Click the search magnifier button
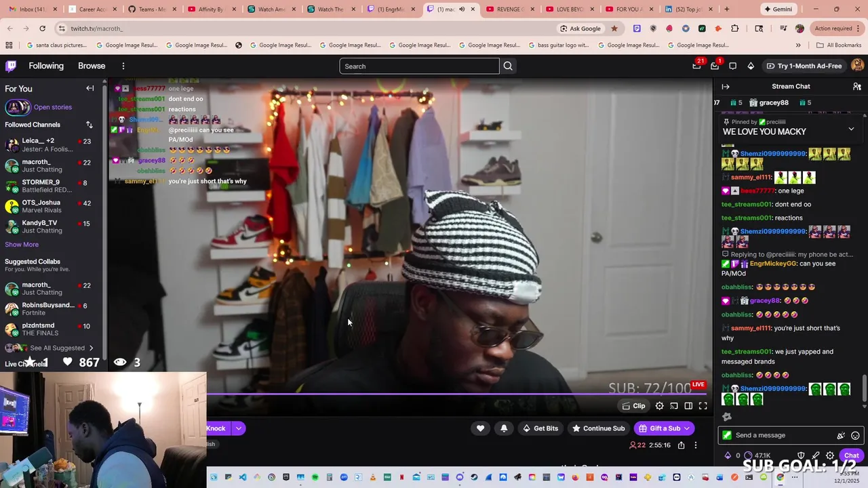This screenshot has height=488, width=868. tap(508, 66)
